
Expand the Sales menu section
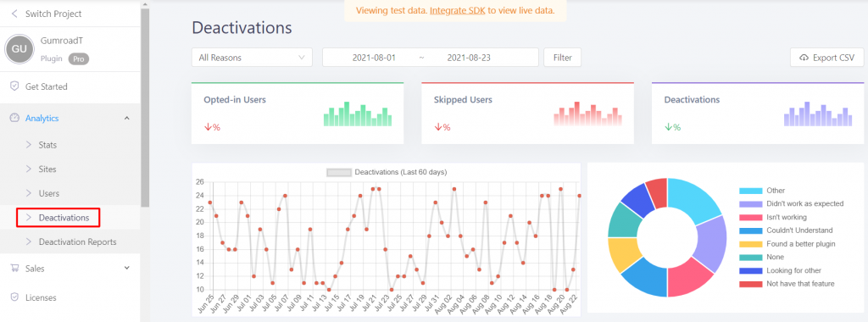tap(127, 269)
